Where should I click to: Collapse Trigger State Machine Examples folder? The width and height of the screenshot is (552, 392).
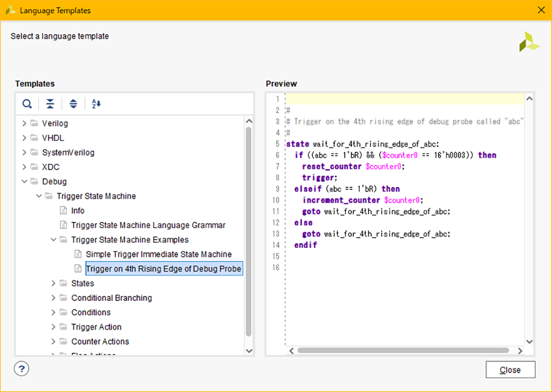point(53,240)
